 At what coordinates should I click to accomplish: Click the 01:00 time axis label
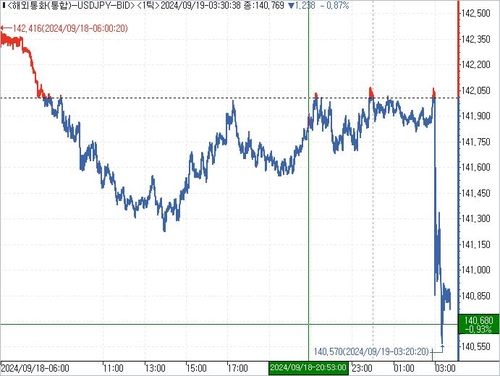click(404, 368)
